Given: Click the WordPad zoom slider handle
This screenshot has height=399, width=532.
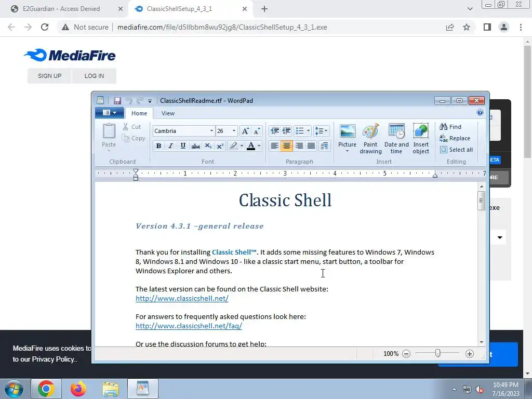Looking at the screenshot, I should 437,353.
